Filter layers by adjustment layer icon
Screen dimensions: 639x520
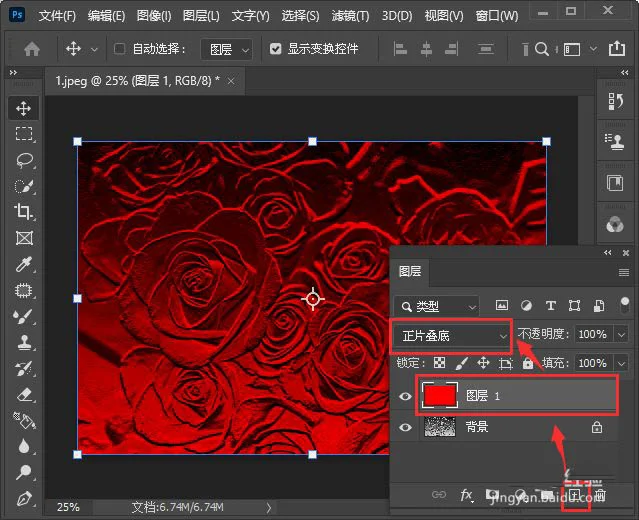point(527,305)
